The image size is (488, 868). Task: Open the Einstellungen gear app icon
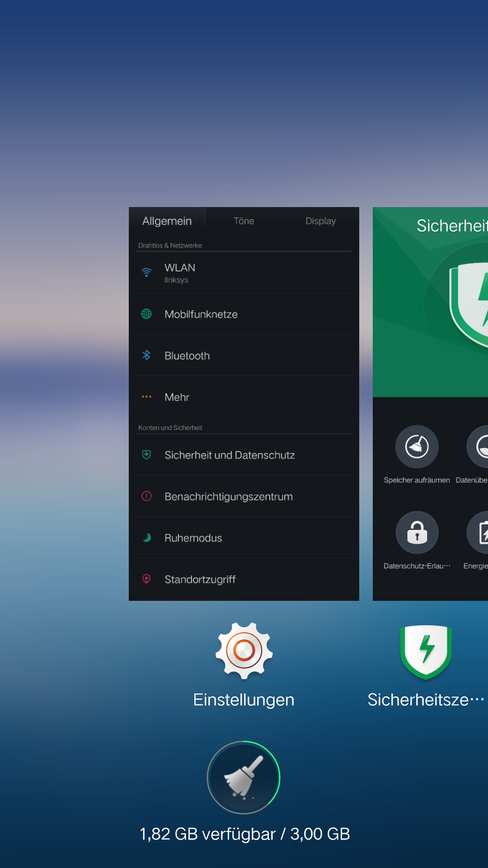coord(244,651)
